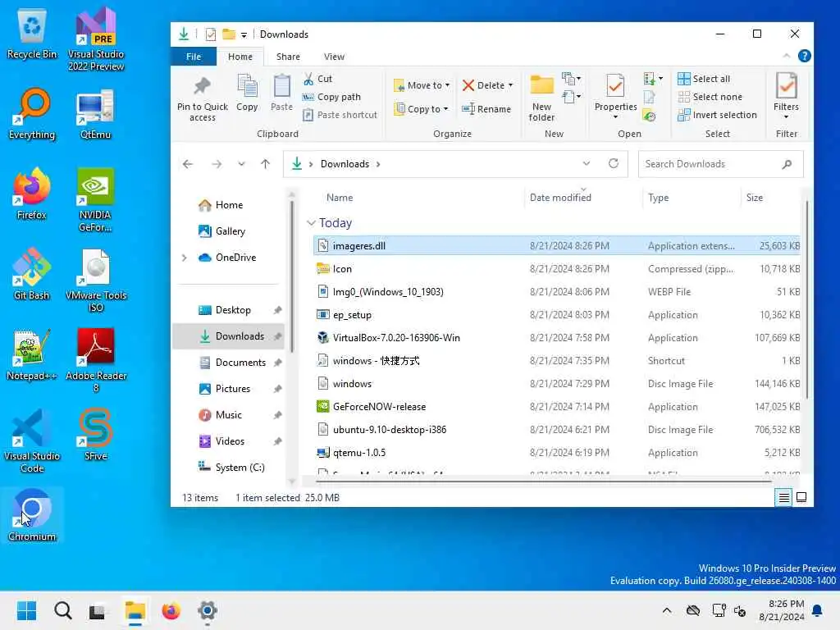
Task: Click Copy path in Clipboard group
Action: point(332,97)
